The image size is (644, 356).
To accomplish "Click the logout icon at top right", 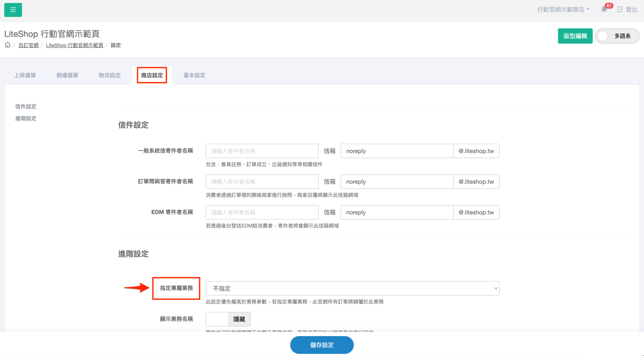I will 620,10.
